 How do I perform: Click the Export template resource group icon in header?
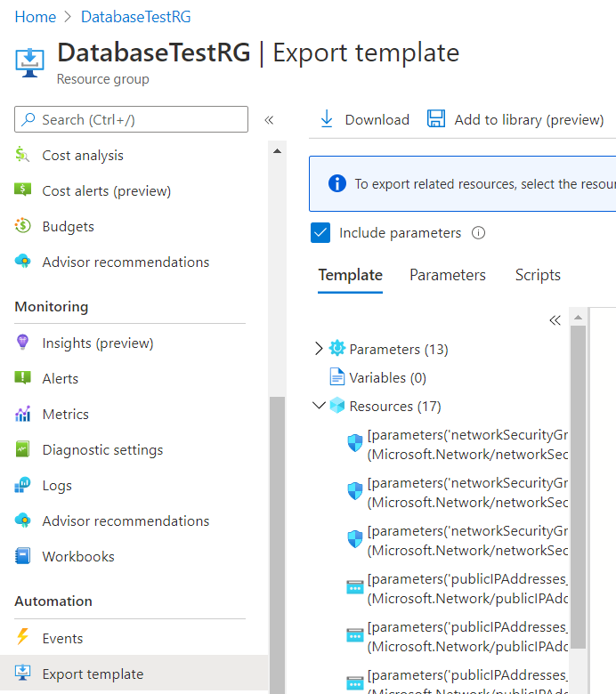coord(29,63)
